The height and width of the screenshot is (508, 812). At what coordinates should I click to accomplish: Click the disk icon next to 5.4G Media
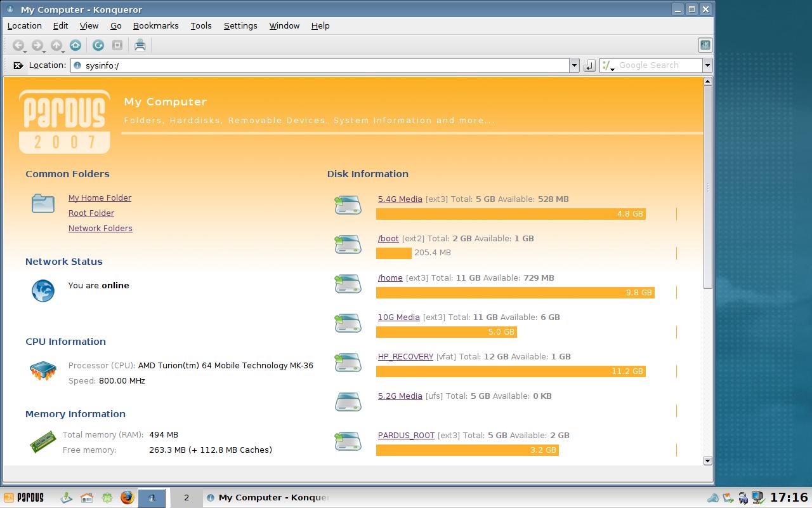pos(348,204)
